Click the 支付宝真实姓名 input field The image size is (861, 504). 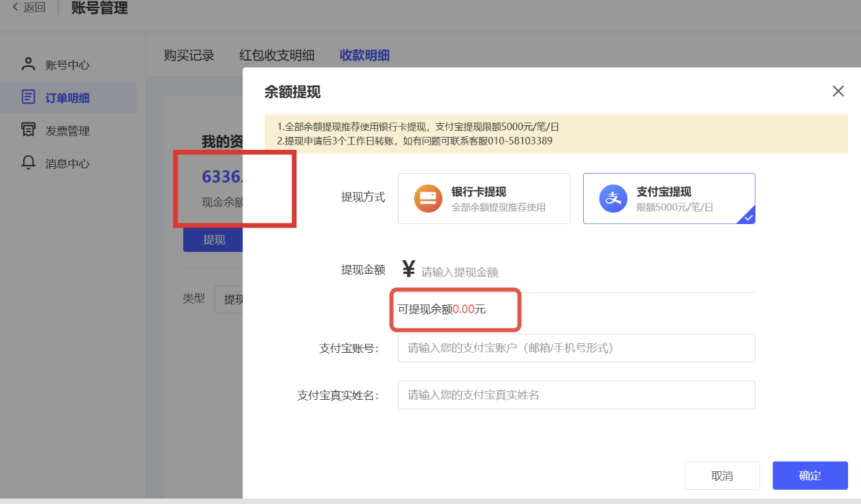tap(576, 395)
